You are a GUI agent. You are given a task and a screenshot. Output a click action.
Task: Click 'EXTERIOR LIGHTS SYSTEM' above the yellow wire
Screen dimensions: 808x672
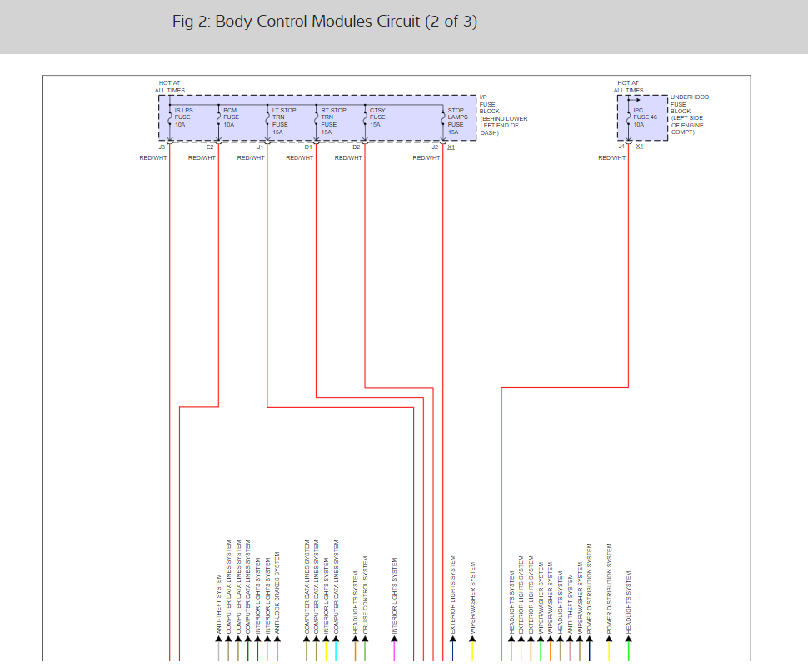(521, 595)
